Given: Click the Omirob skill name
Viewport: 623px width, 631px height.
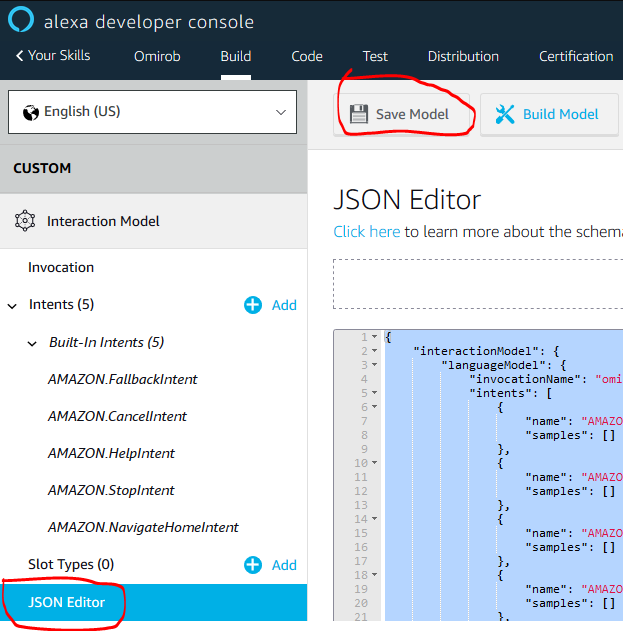Looking at the screenshot, I should (x=157, y=56).
